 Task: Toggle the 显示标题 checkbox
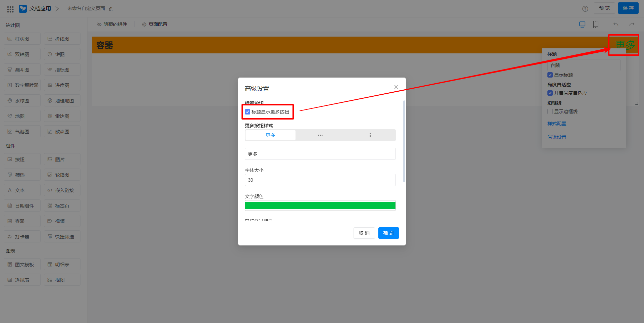pyautogui.click(x=550, y=75)
